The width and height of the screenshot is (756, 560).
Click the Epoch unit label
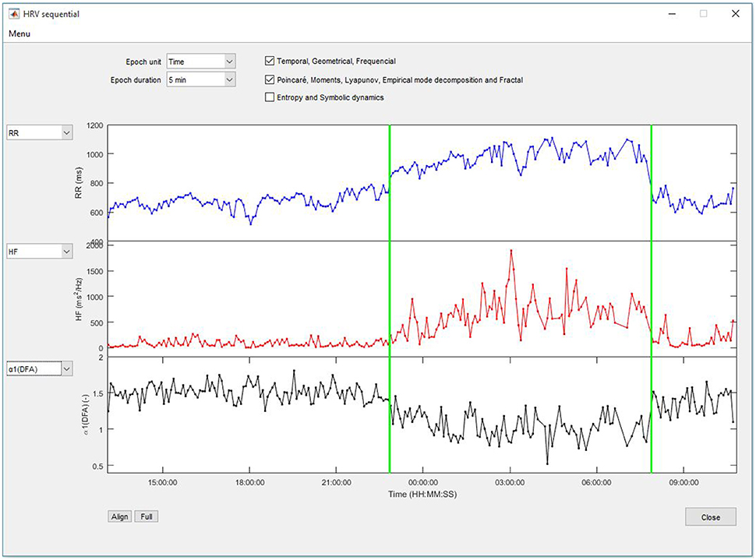[x=143, y=62]
